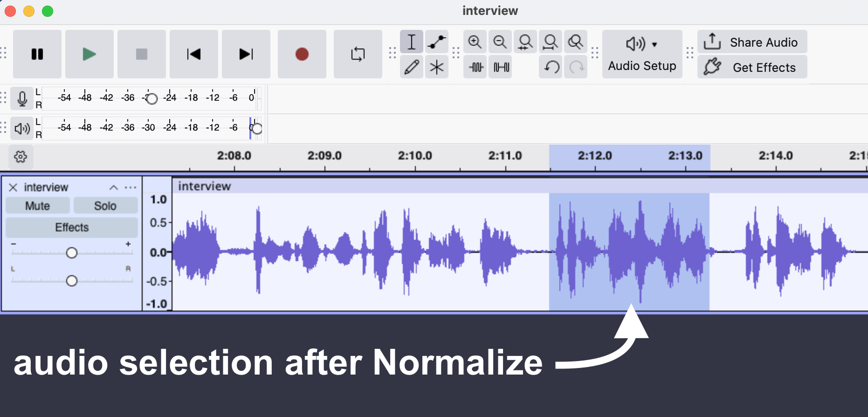Adjust the recording level slider knob
This screenshot has width=868, height=417.
pyautogui.click(x=152, y=98)
